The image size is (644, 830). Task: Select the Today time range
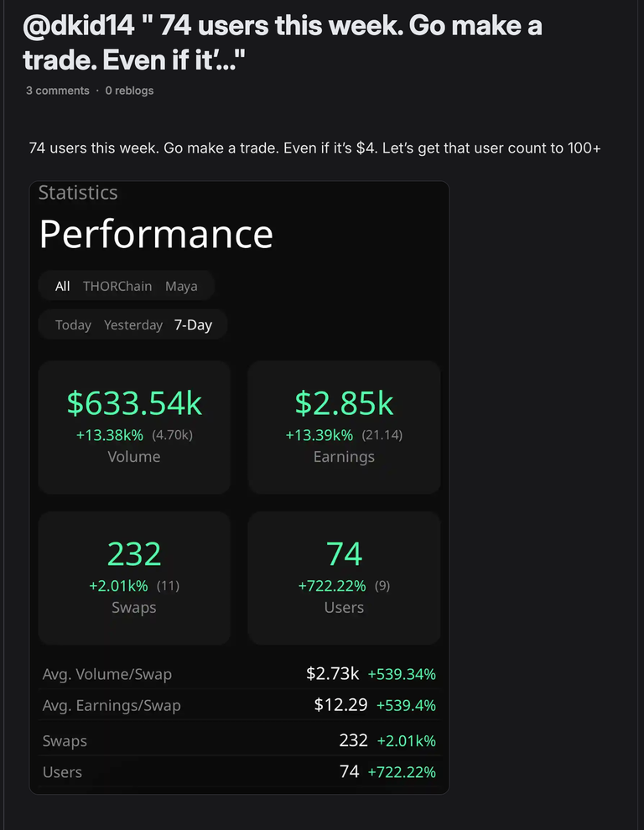pos(73,325)
